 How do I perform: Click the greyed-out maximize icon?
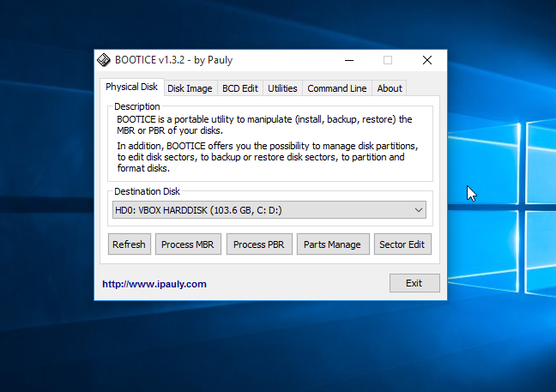pos(388,60)
